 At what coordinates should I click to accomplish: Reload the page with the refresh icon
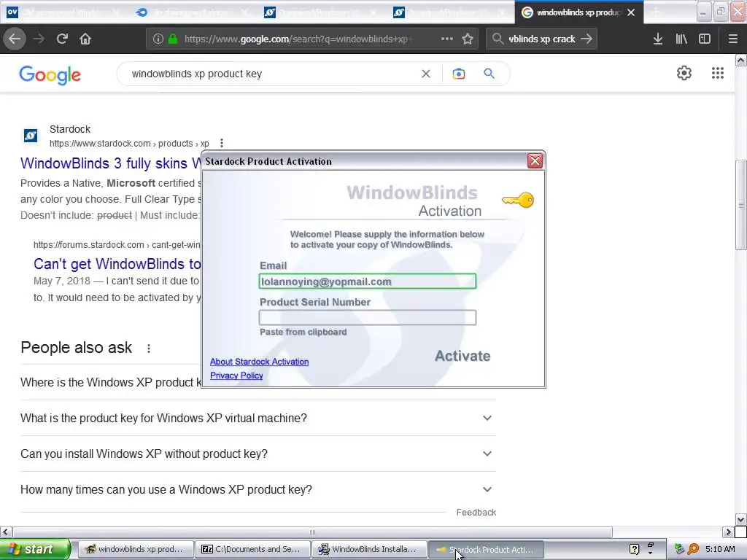point(62,39)
